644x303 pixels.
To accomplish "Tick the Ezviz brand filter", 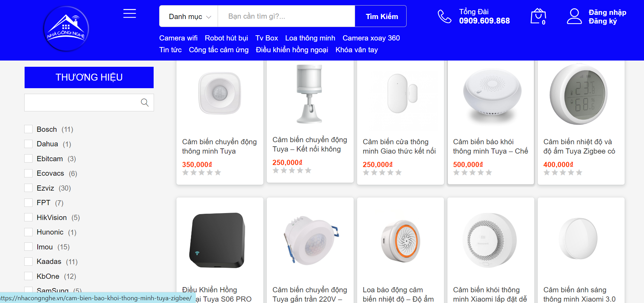I will tap(28, 188).
